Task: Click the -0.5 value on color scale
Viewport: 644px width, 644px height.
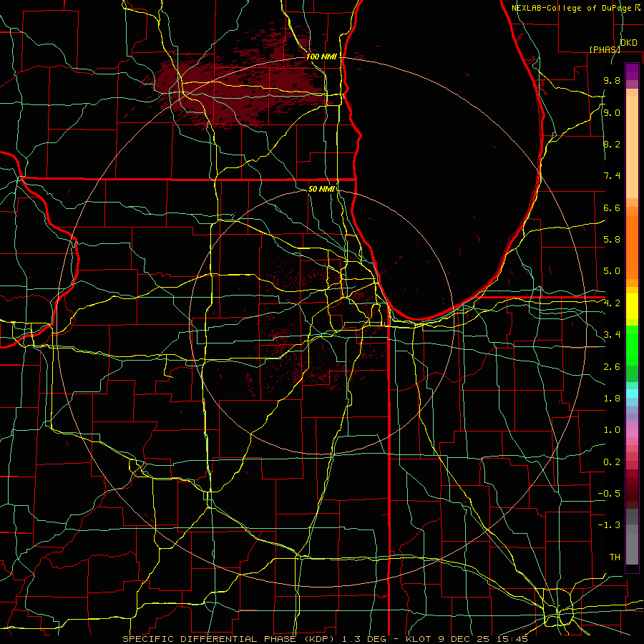Action: pyautogui.click(x=609, y=494)
